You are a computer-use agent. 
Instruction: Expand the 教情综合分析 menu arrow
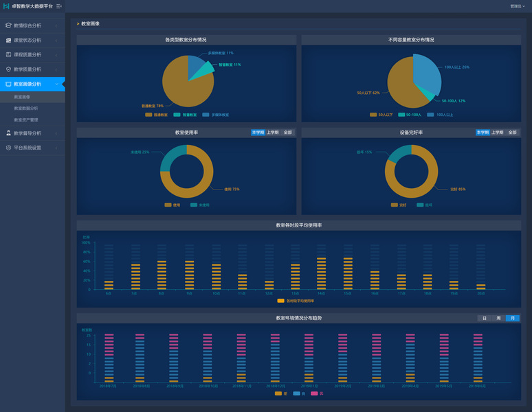[x=56, y=25]
